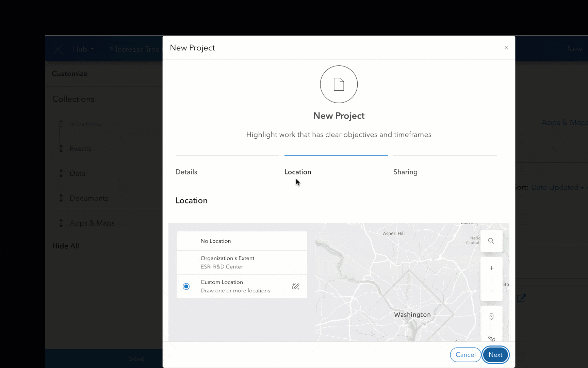
Task: Reorder handle next to Apps & Maps
Action: click(61, 223)
